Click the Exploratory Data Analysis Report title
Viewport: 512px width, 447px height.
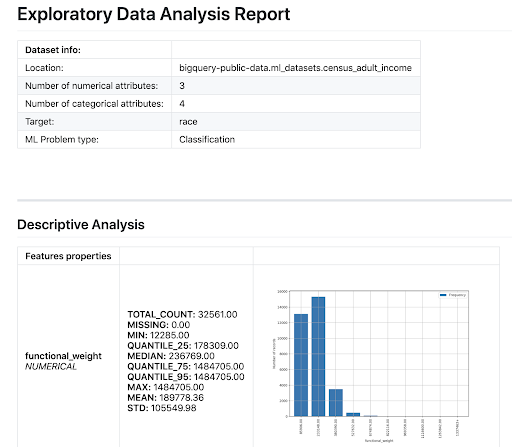coord(154,14)
